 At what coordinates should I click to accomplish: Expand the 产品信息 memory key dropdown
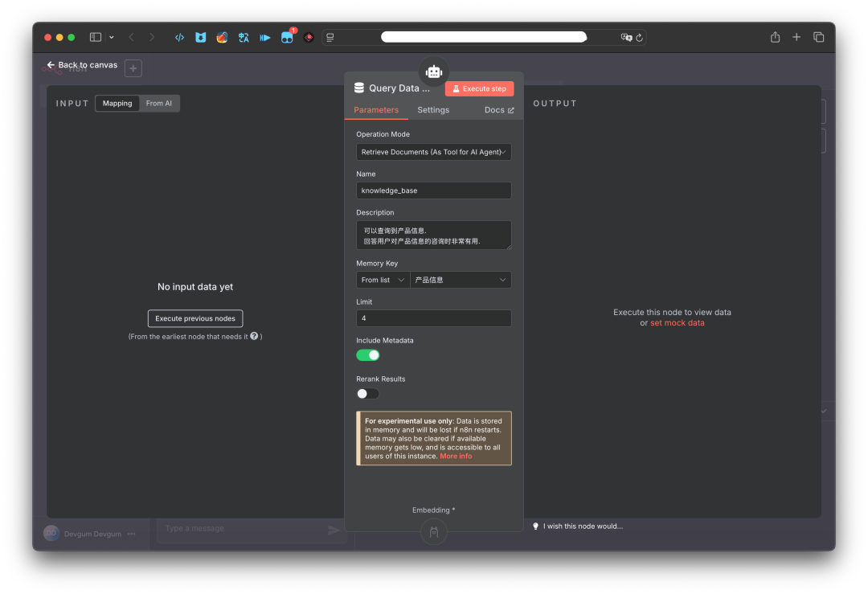(x=461, y=280)
